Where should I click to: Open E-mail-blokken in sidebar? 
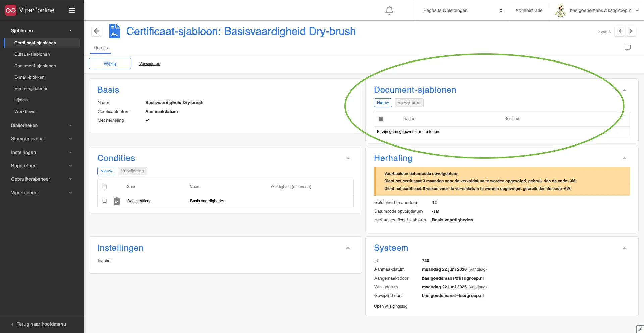point(29,77)
